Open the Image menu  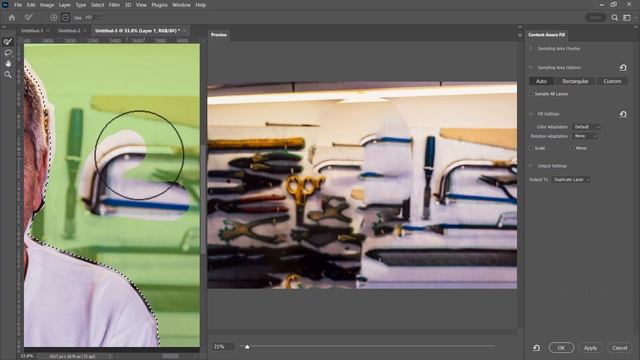[x=47, y=5]
